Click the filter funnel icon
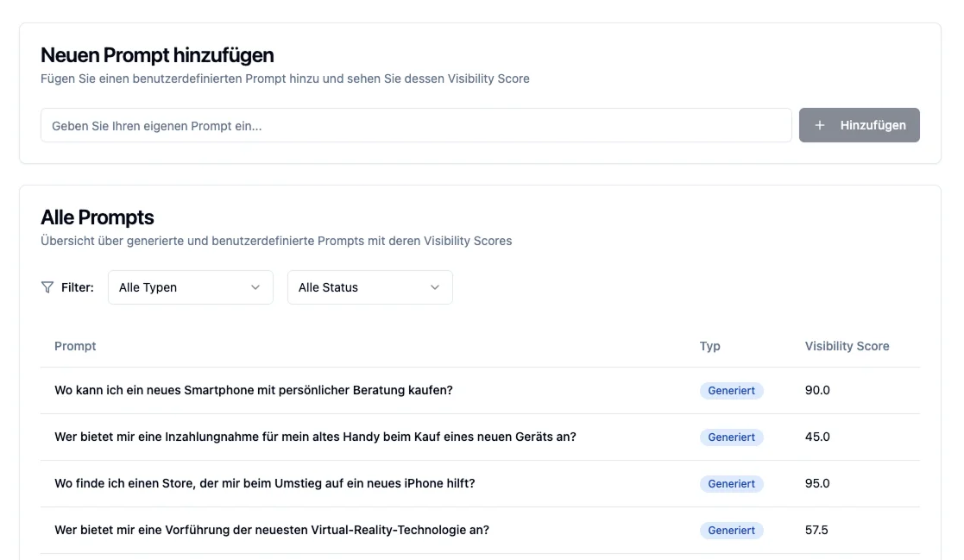Viewport: 964px width, 560px height. coord(47,287)
